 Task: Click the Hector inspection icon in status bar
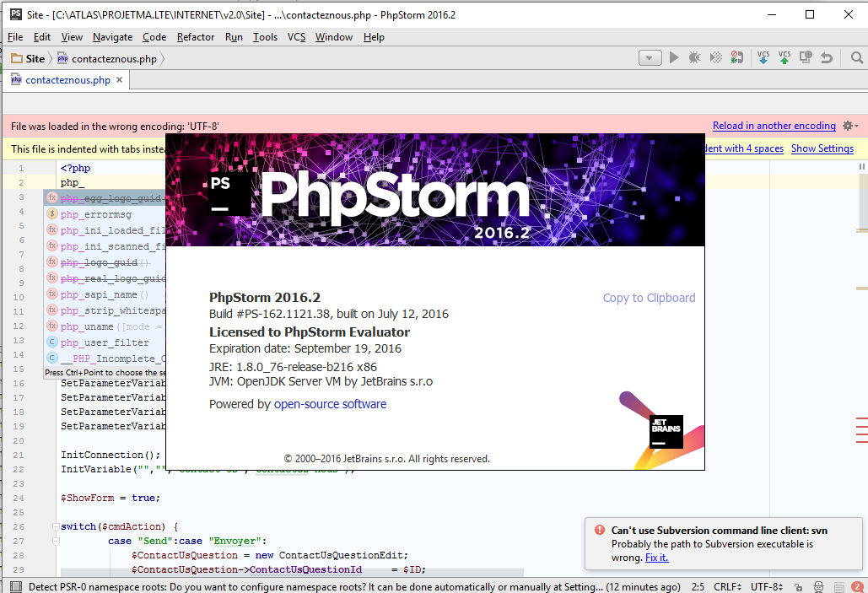coord(818,586)
